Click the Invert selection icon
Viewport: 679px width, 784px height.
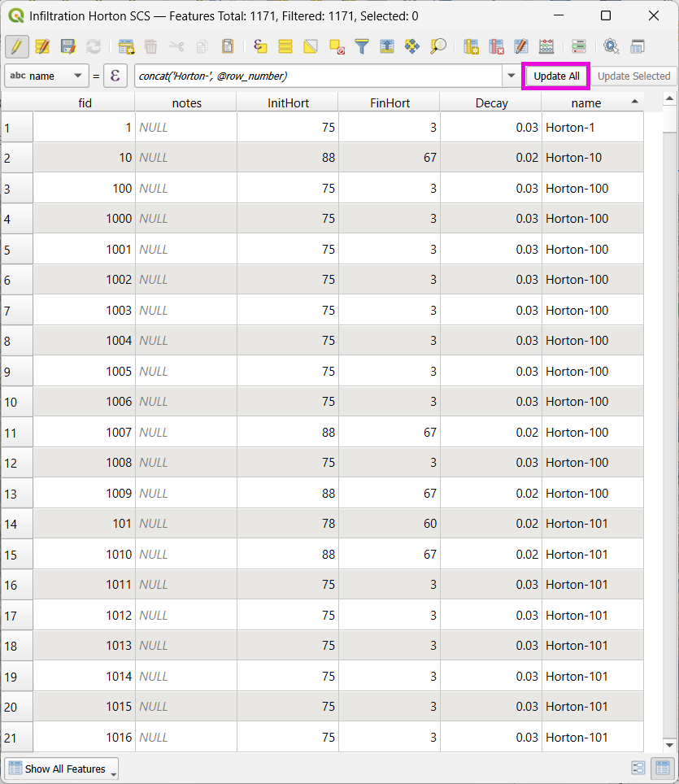coord(311,46)
